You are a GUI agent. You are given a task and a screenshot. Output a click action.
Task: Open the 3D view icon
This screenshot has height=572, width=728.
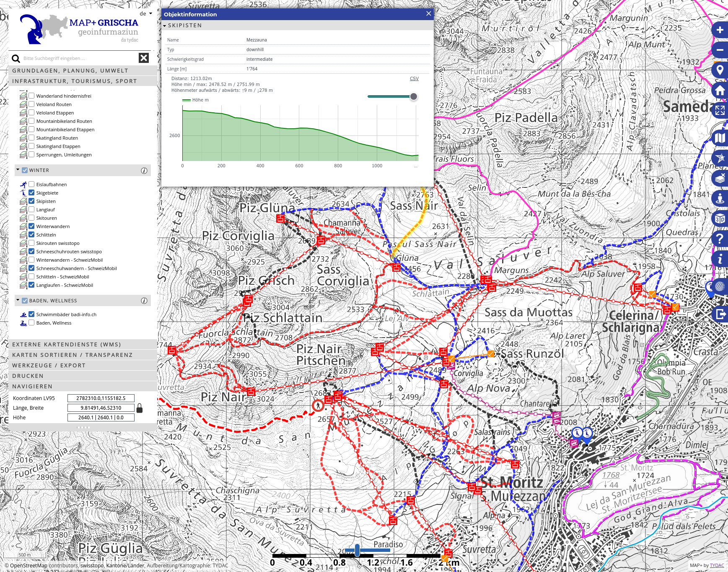tap(720, 218)
